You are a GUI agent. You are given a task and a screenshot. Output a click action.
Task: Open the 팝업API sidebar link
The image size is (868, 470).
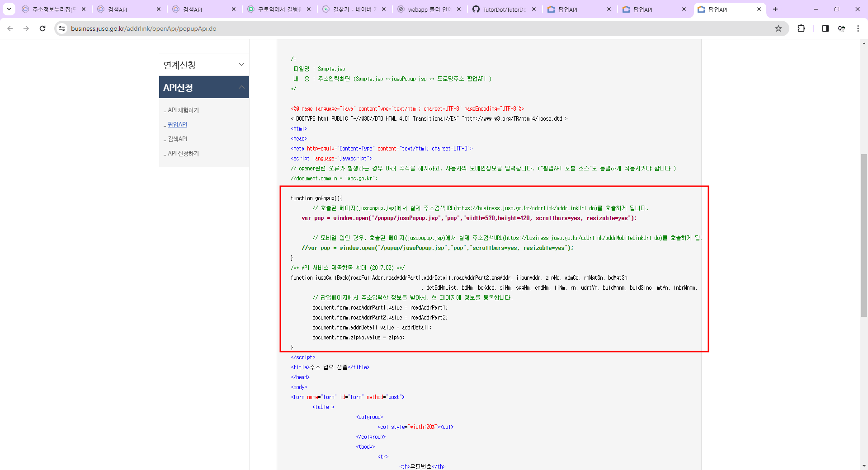[177, 125]
